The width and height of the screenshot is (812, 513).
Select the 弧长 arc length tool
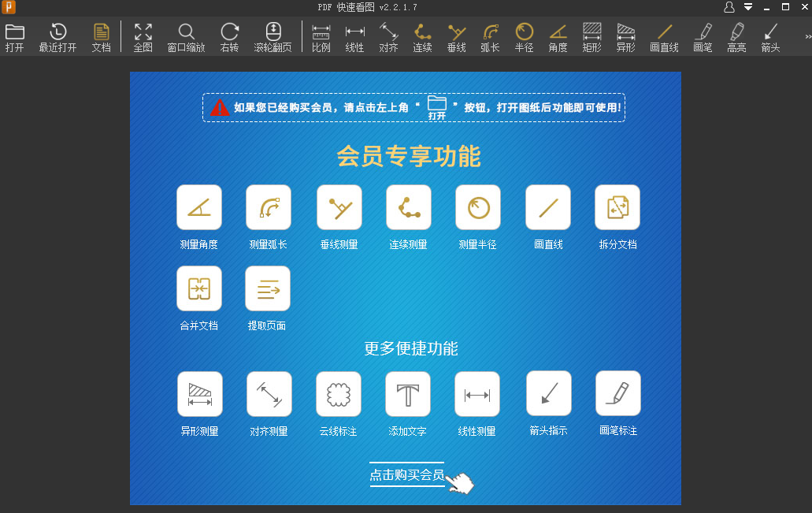pyautogui.click(x=489, y=37)
